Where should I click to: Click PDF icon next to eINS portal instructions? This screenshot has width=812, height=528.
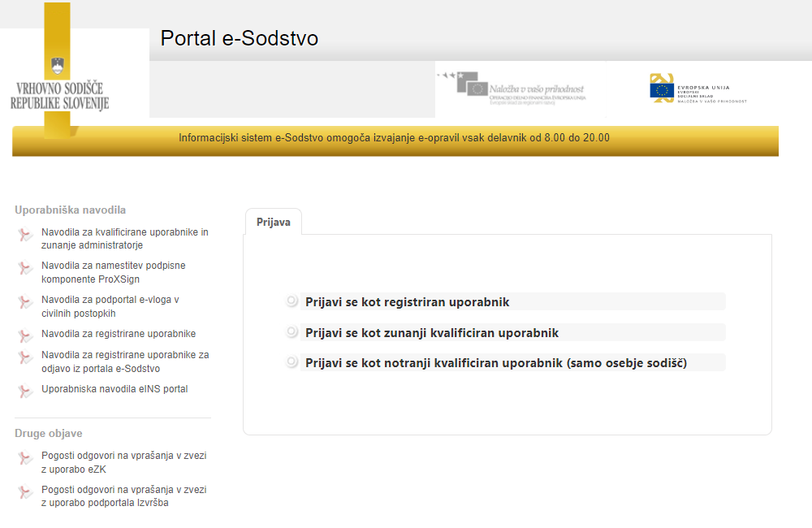point(25,391)
